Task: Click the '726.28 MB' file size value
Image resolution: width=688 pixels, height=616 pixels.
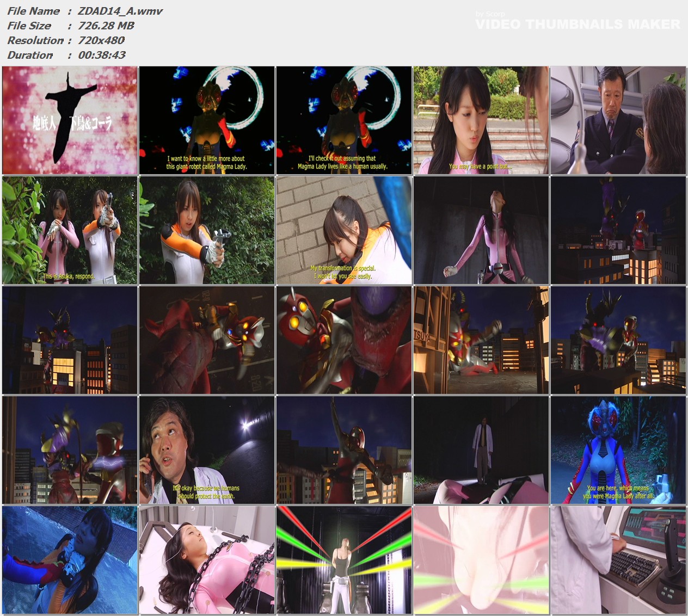Action: coord(106,26)
